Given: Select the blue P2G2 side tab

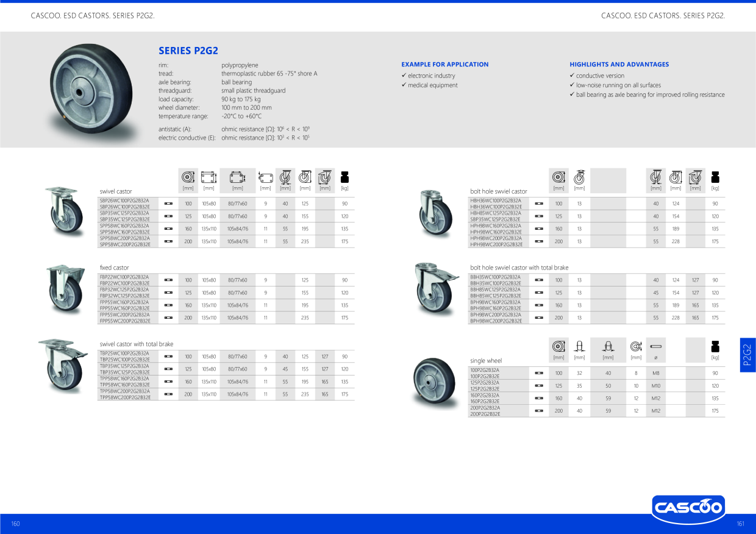Looking at the screenshot, I should tap(747, 355).
